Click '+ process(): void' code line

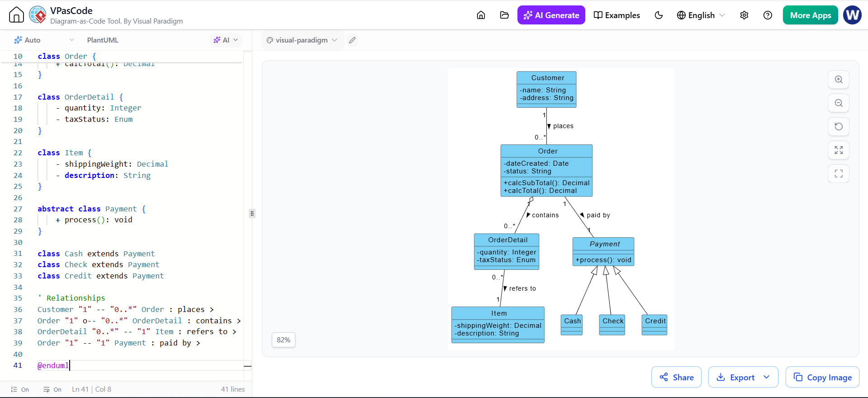(x=94, y=220)
